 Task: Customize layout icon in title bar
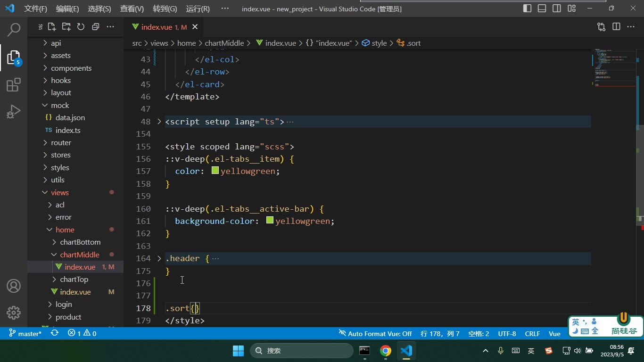point(572,8)
